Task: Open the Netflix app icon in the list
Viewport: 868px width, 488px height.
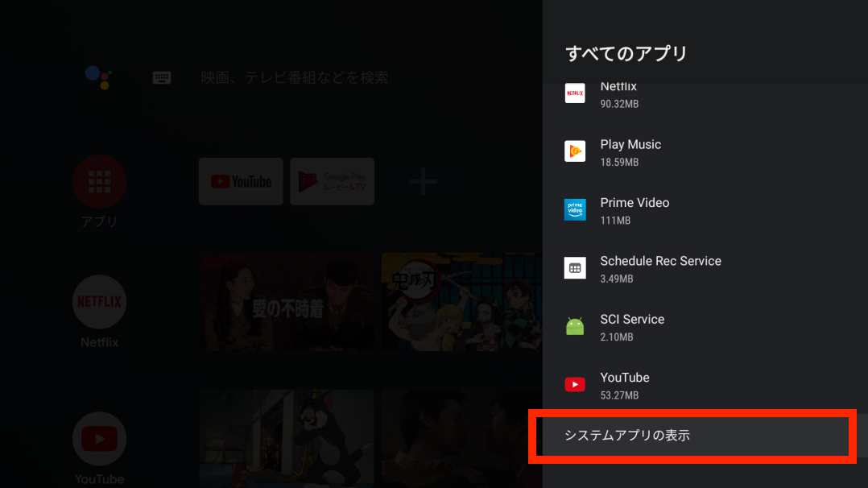Action: [x=575, y=93]
